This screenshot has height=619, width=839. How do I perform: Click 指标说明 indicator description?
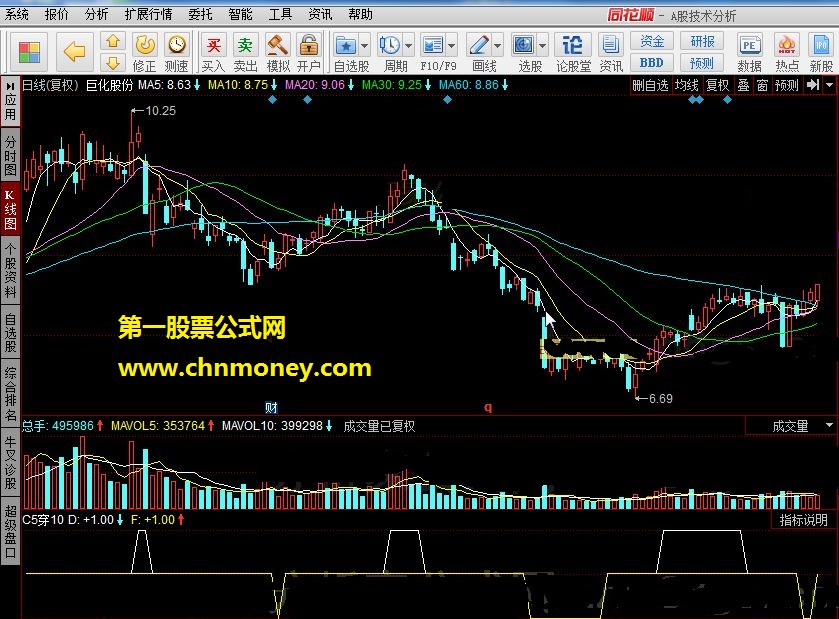803,519
